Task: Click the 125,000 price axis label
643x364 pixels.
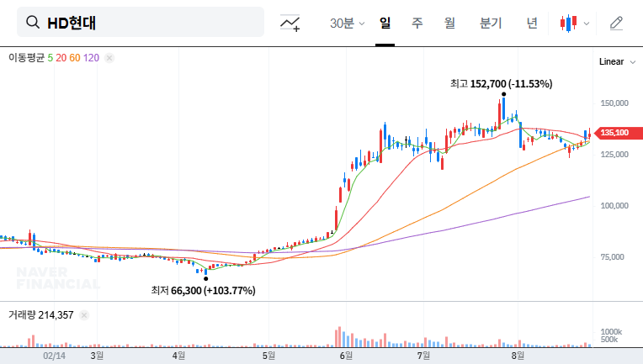Action: (x=614, y=155)
